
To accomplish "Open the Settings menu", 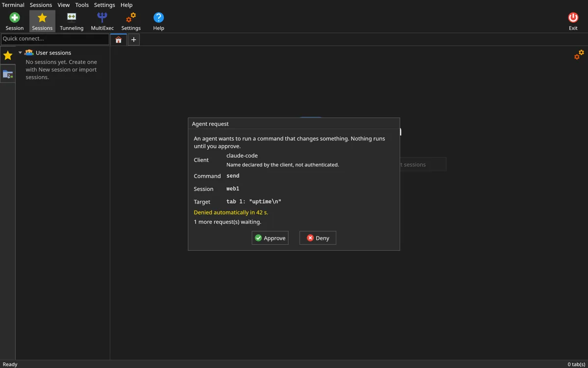I will [x=104, y=5].
